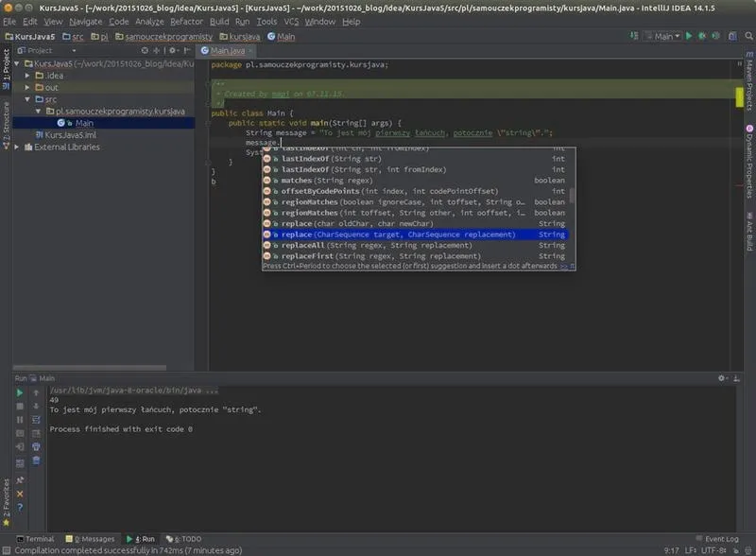This screenshot has height=556, width=756.
Task: Click the help question mark icon in Run panel
Action: (x=20, y=507)
